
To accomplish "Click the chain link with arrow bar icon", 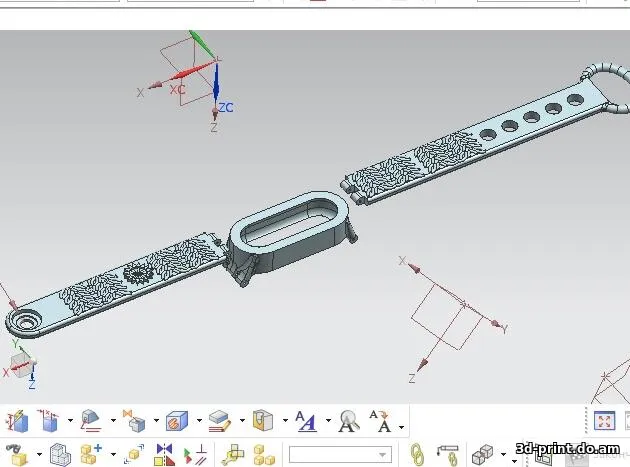I will pyautogui.click(x=448, y=455).
